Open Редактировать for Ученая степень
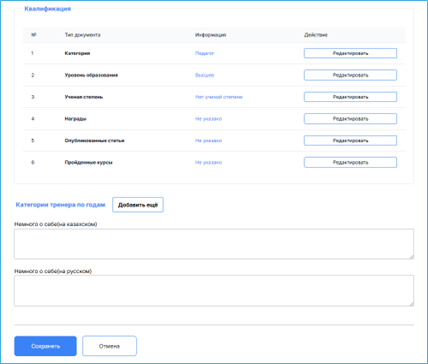Screen dimensions: 428x364 pyautogui.click(x=350, y=97)
